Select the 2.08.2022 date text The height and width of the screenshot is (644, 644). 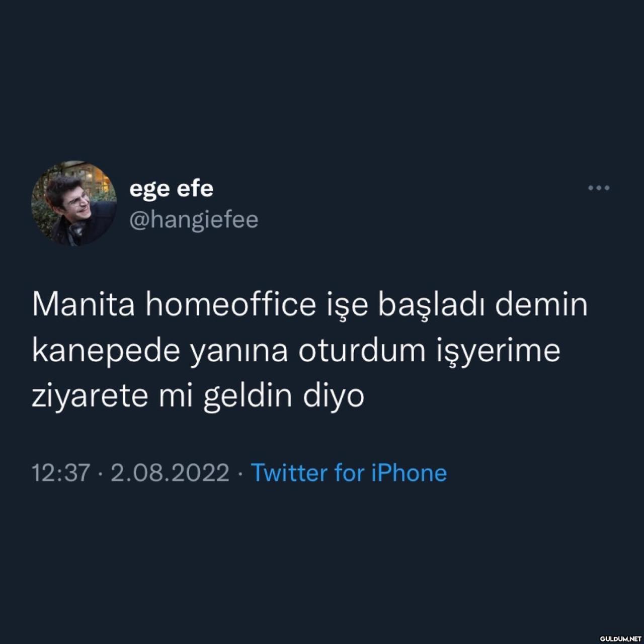tap(170, 473)
